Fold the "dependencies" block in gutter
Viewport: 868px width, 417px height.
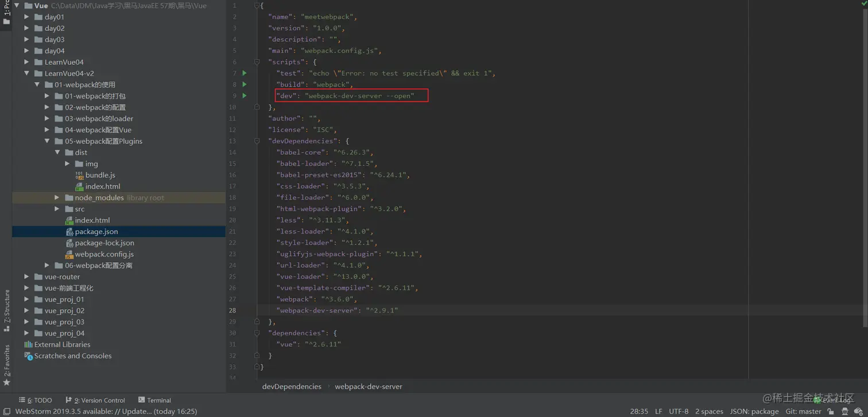[257, 333]
